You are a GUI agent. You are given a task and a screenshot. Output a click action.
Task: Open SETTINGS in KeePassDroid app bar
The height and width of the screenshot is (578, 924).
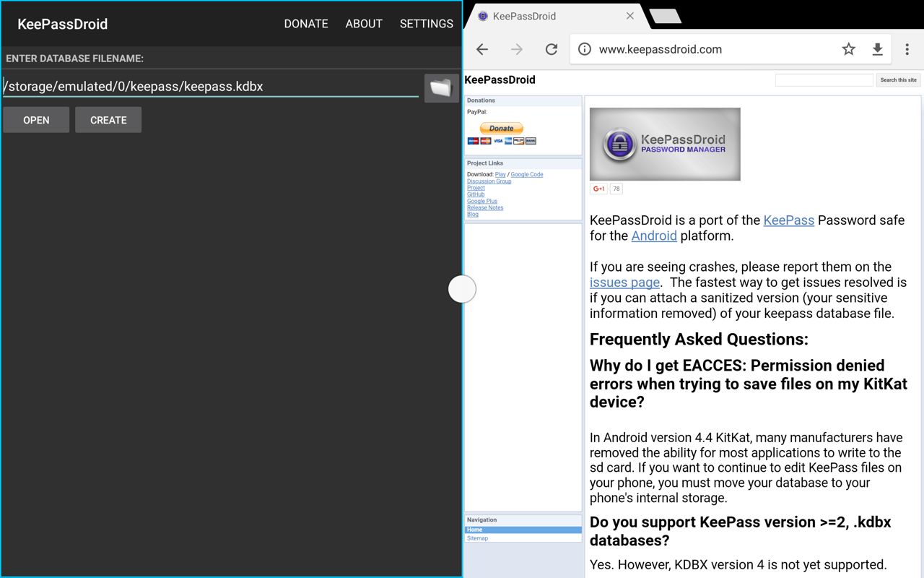(x=427, y=24)
